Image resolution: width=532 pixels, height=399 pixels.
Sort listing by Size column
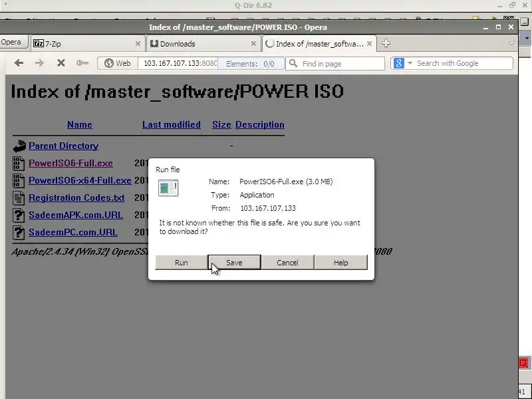click(x=221, y=124)
